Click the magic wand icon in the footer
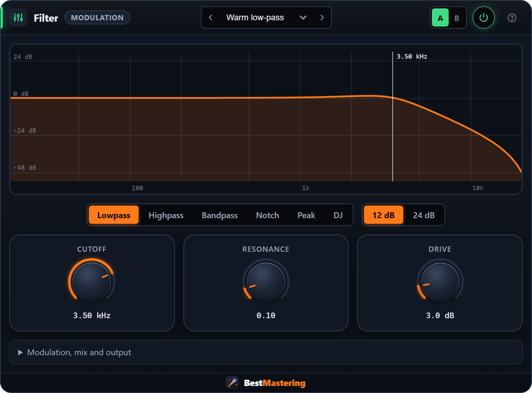Viewport: 532px width, 393px height. (x=232, y=383)
